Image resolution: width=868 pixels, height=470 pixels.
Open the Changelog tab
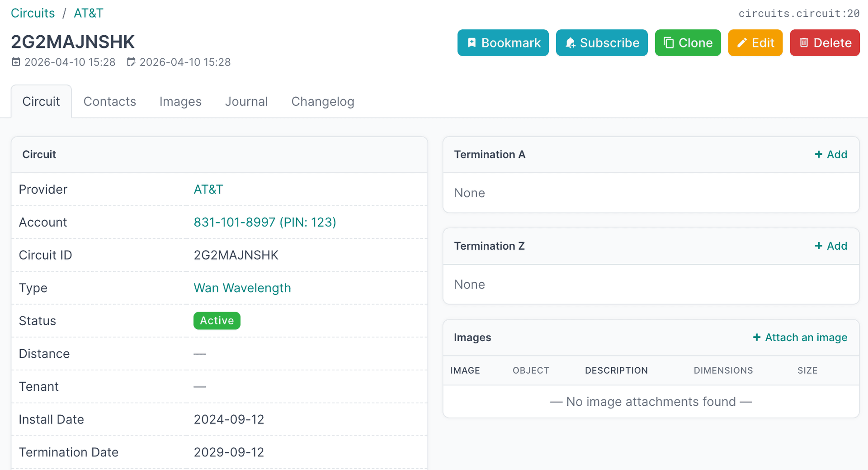pyautogui.click(x=322, y=102)
